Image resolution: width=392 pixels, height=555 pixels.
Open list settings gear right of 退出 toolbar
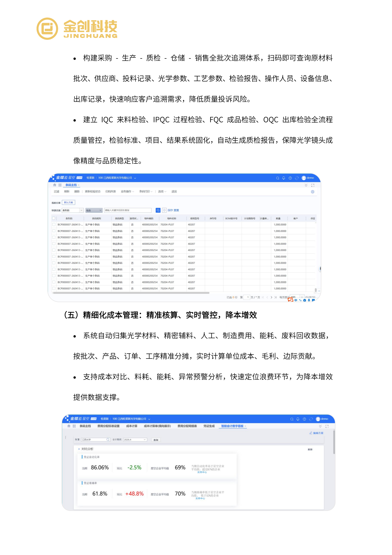click(313, 192)
